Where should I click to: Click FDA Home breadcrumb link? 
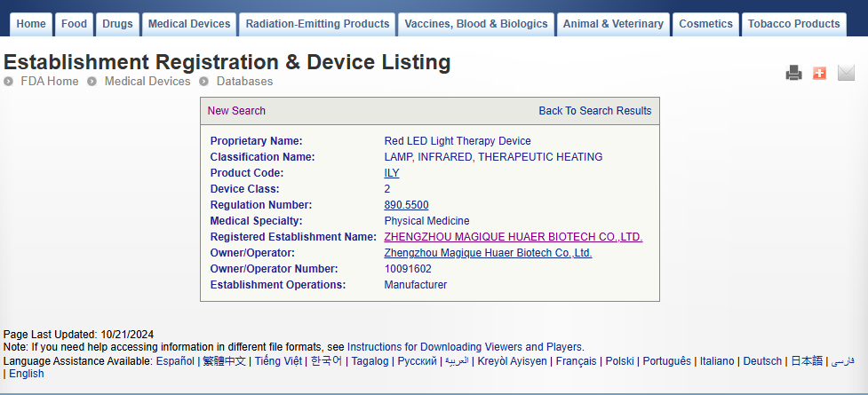pos(49,82)
